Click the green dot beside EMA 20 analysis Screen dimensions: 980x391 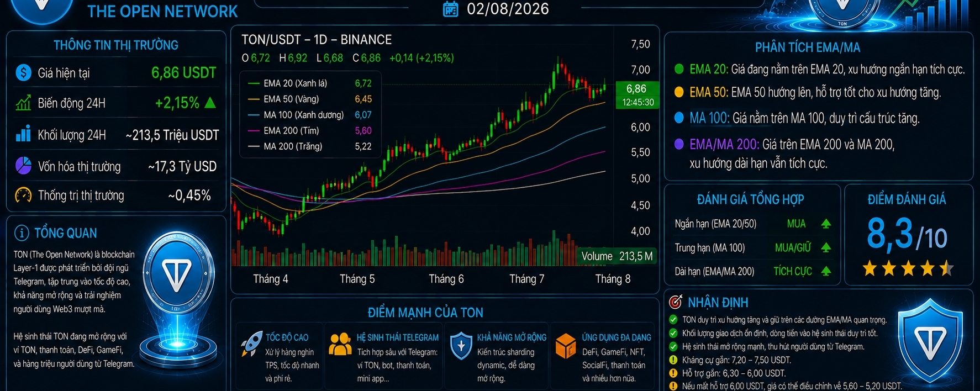(679, 69)
